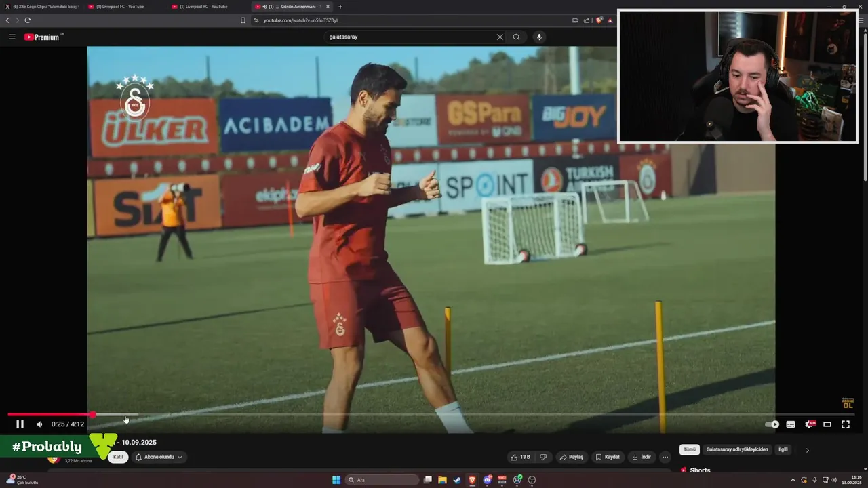Click the share icon in address bar
The image size is (868, 488).
(x=587, y=20)
